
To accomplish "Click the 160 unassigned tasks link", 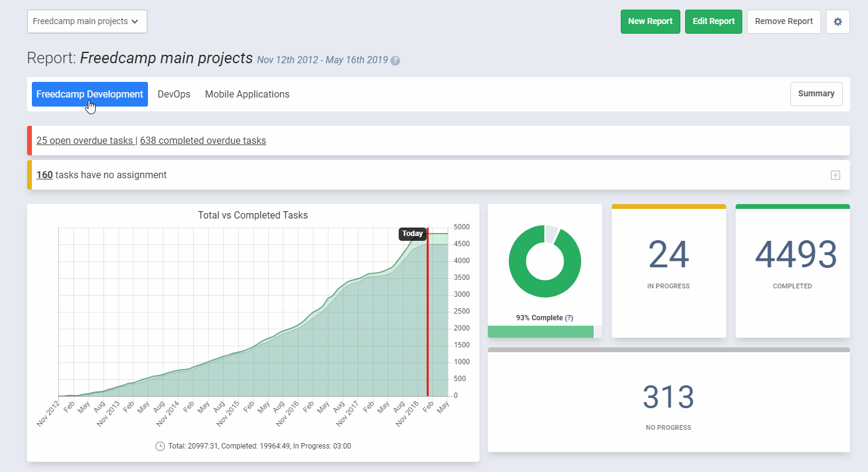I will pos(45,175).
